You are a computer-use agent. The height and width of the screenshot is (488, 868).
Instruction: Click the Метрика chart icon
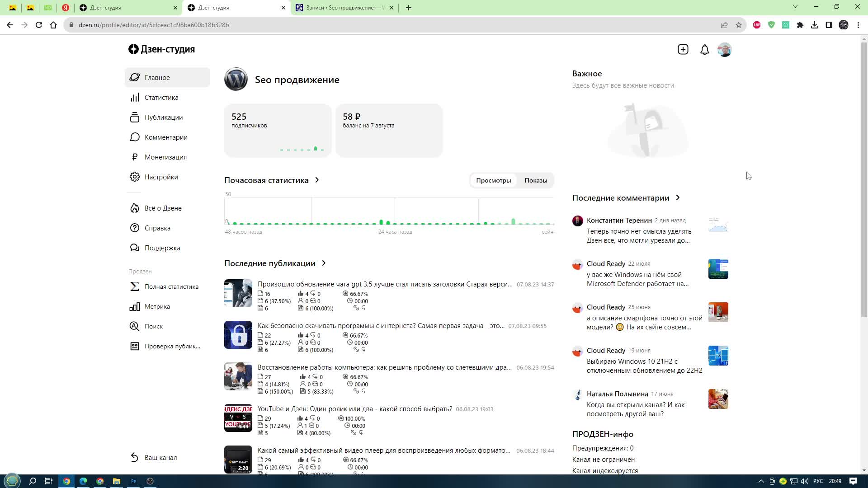click(x=135, y=307)
